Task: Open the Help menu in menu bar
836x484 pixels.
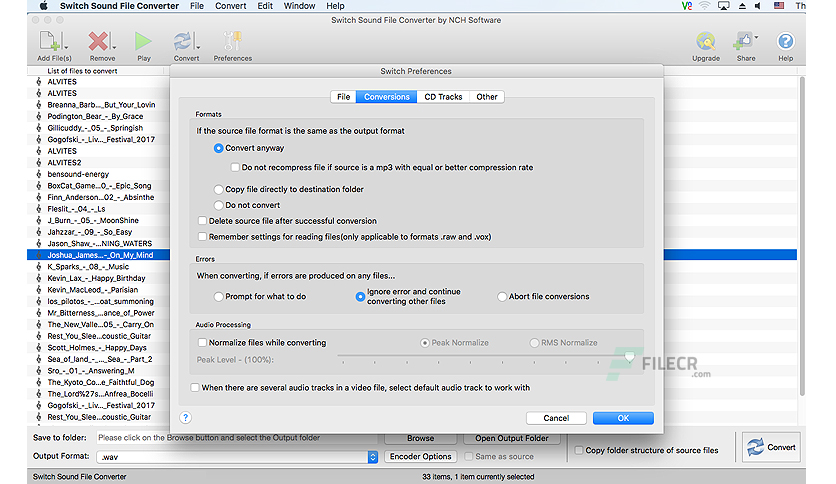Action: [335, 6]
